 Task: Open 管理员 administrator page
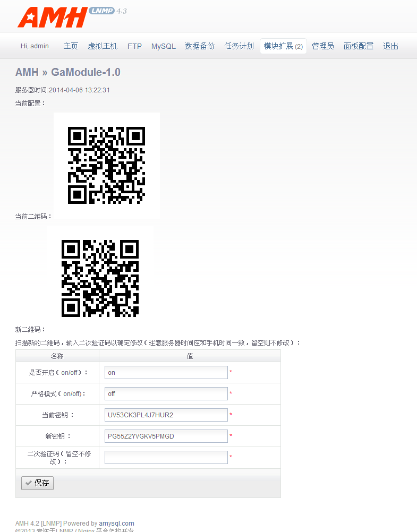pos(323,46)
